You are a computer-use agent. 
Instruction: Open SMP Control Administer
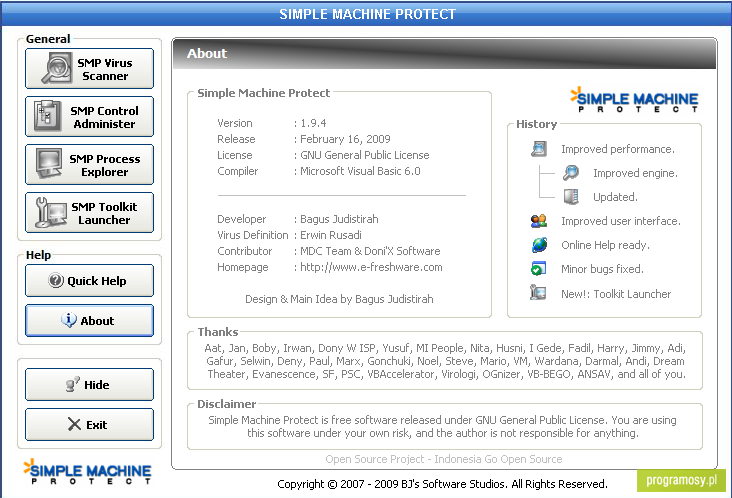coord(89,117)
